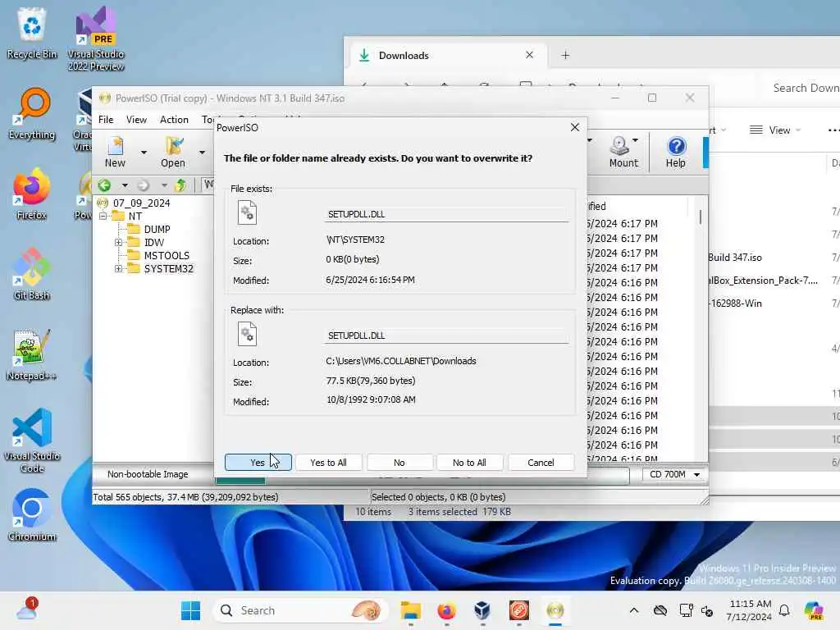
Task: Click the existing file's DLL icon
Action: [247, 212]
